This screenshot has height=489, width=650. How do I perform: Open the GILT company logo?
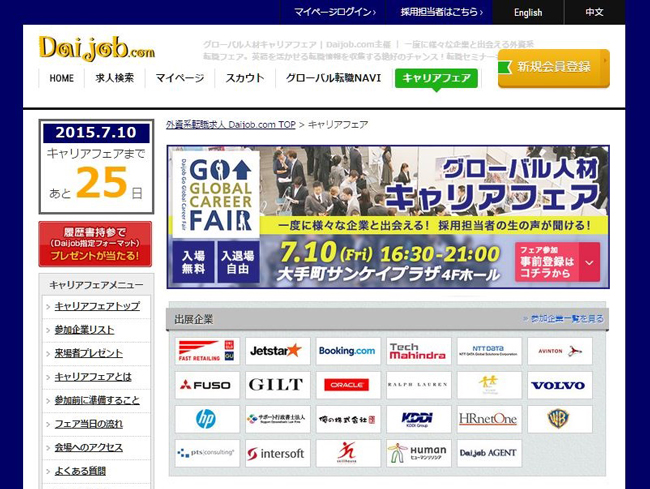[278, 385]
